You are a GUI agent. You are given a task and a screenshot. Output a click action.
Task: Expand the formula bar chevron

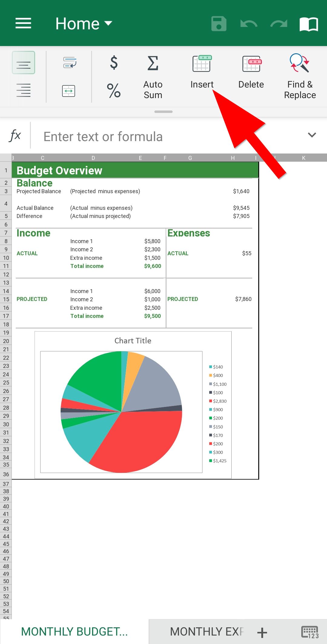[312, 135]
